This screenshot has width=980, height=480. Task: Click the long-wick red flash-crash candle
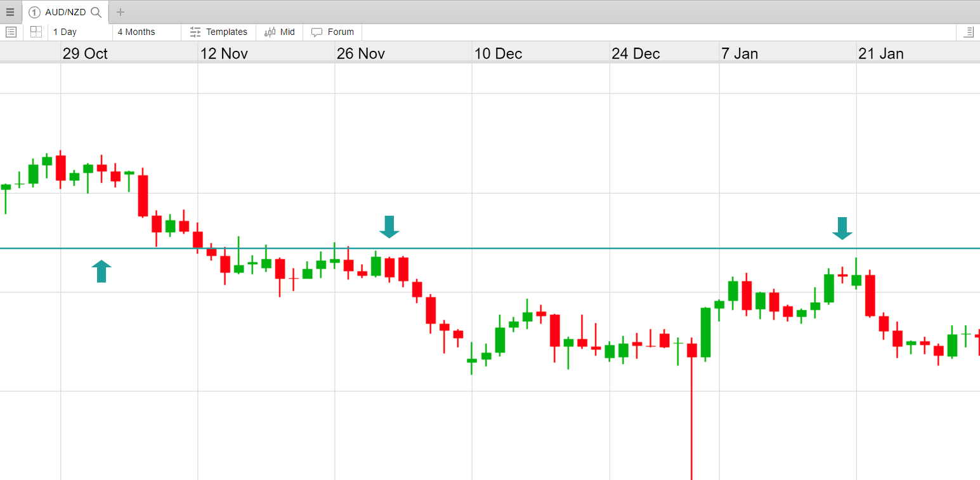692,409
